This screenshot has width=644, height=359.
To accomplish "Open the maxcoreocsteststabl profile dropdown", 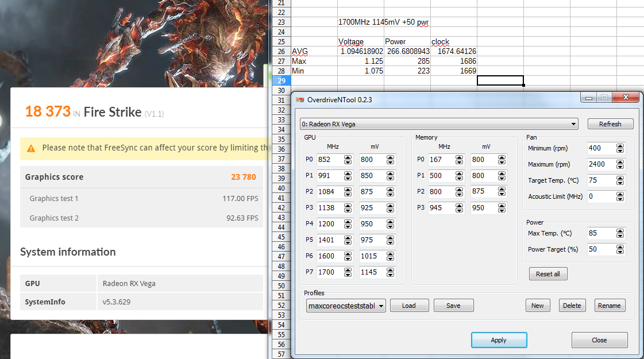I will 346,306.
